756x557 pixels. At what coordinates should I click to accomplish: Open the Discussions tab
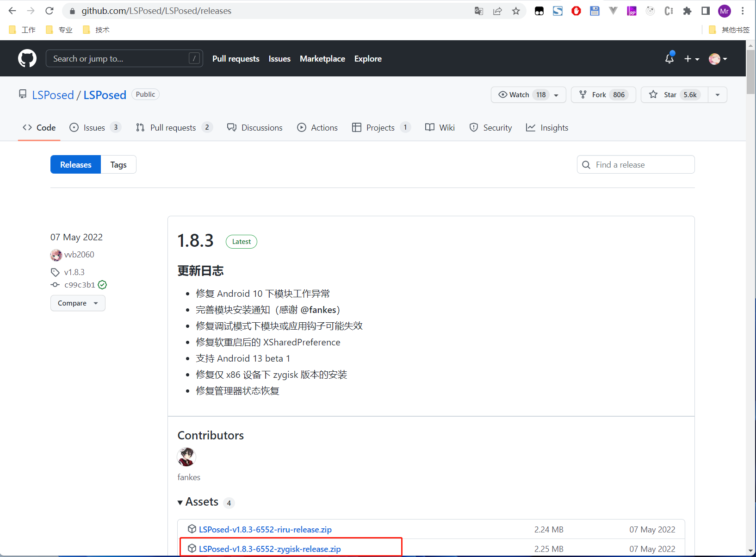254,127
